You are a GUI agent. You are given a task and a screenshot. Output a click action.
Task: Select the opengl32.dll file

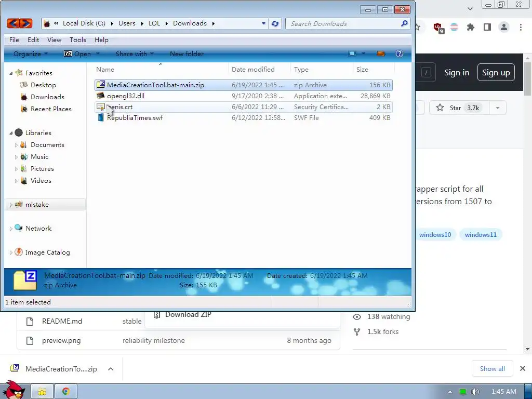[244, 96]
